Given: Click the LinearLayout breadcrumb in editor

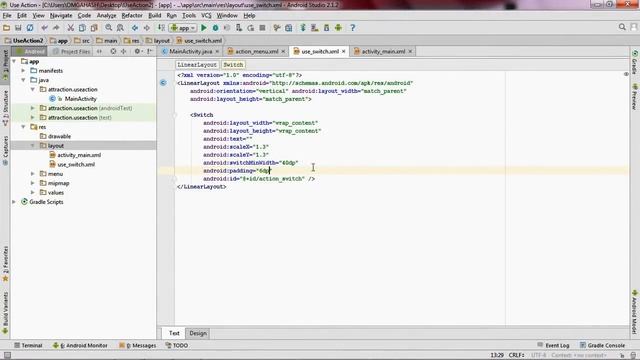Looking at the screenshot, I should (197, 64).
